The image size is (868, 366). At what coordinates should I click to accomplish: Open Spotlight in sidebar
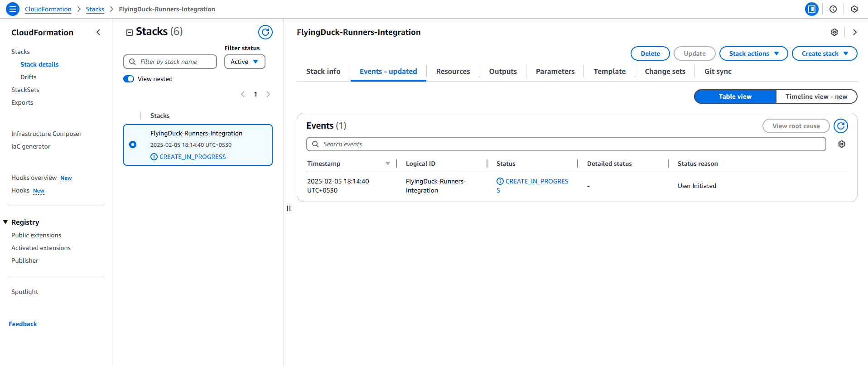coord(24,292)
